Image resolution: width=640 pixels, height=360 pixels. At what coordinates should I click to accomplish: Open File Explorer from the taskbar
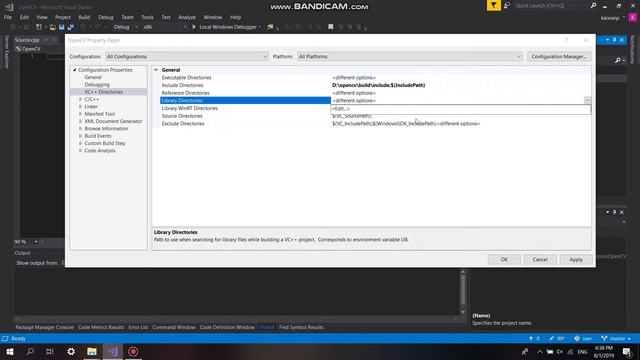pos(92,351)
